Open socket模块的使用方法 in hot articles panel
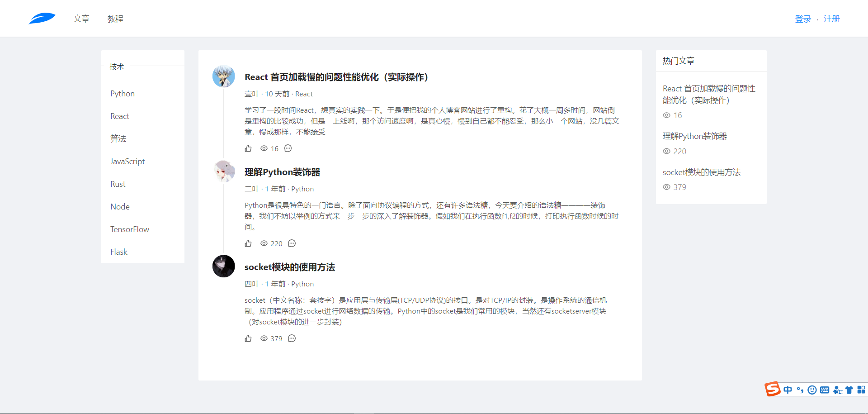This screenshot has height=414, width=868. click(701, 172)
